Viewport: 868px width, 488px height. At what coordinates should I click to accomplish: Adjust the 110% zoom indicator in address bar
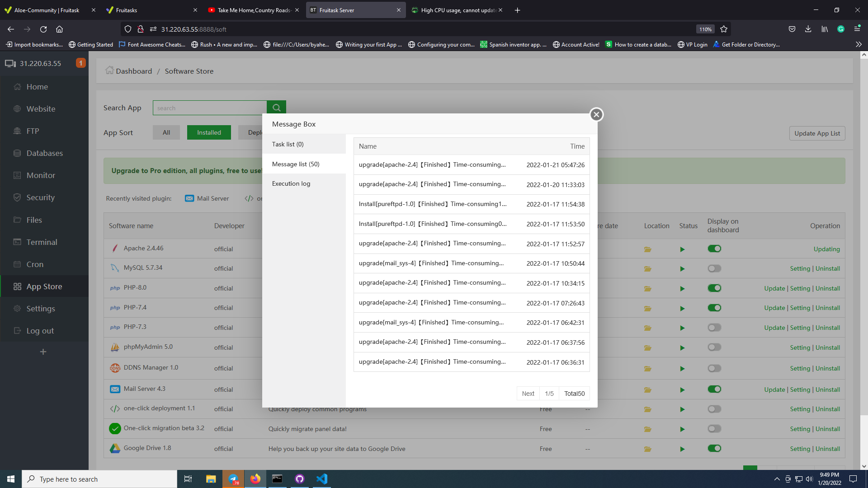point(705,29)
